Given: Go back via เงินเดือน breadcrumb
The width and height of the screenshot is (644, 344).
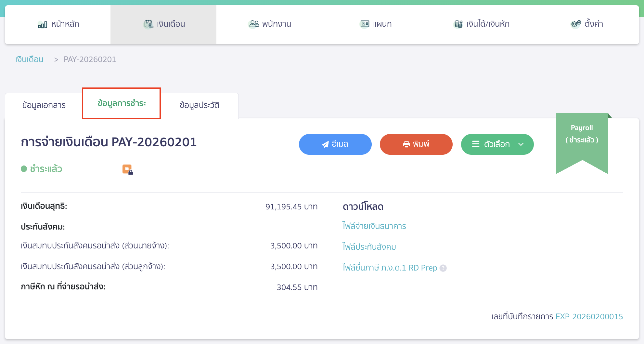Looking at the screenshot, I should coord(29,59).
